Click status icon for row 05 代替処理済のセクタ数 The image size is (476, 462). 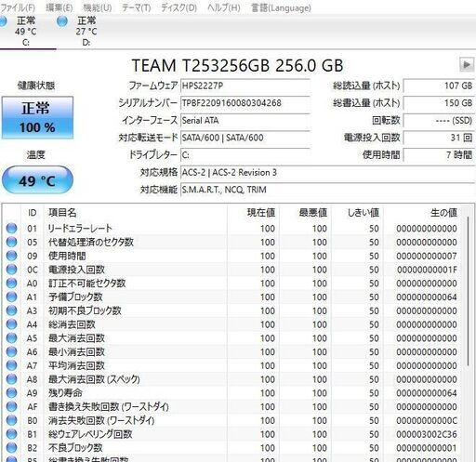pyautogui.click(x=11, y=242)
